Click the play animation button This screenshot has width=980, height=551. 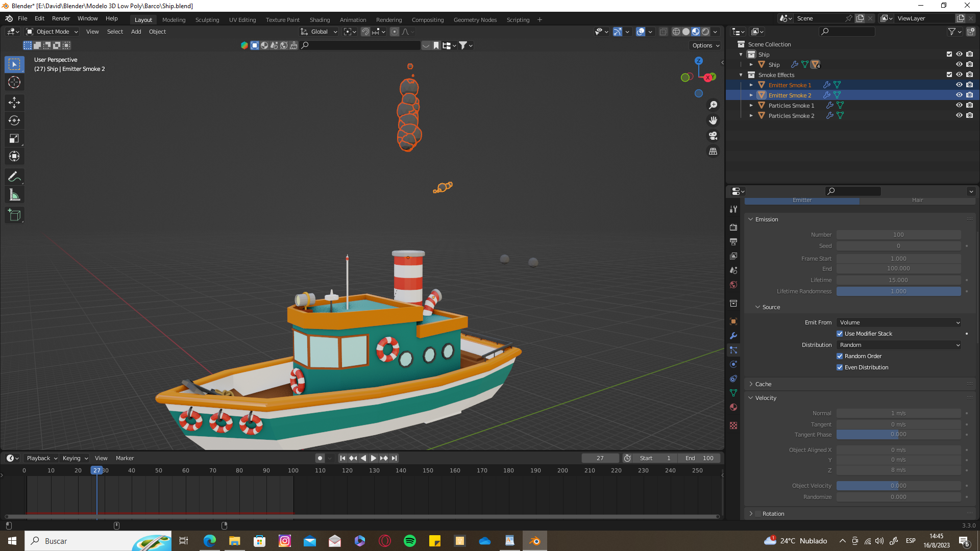coord(374,458)
